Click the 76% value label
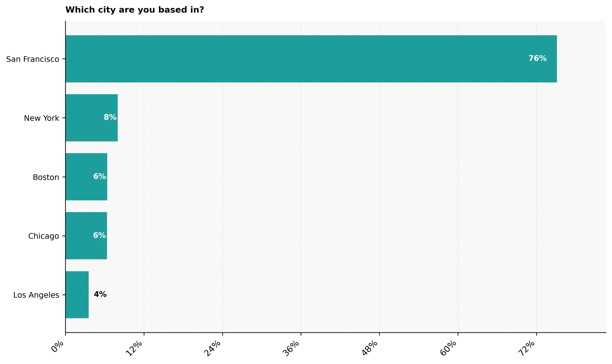The height and width of the screenshot is (364, 612). [537, 58]
